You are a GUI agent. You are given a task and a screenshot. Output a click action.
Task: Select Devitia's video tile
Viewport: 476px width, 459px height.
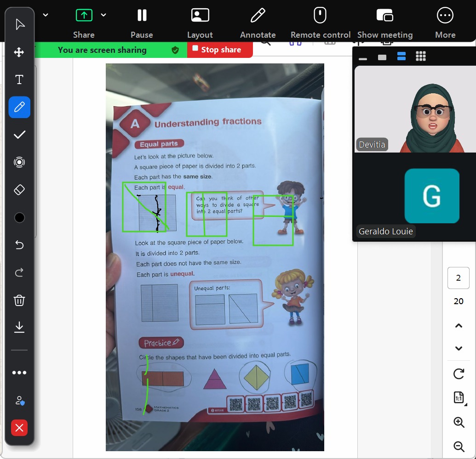pos(415,109)
